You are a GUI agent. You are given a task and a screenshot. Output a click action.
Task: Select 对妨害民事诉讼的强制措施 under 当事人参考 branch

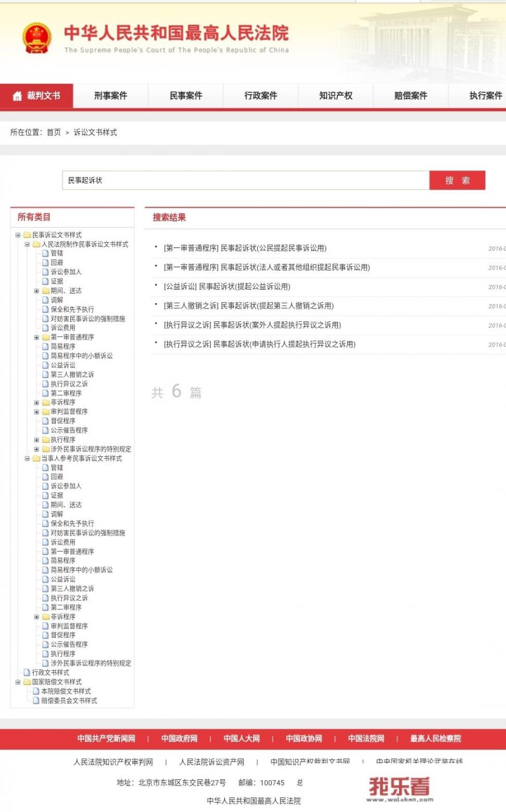click(88, 533)
